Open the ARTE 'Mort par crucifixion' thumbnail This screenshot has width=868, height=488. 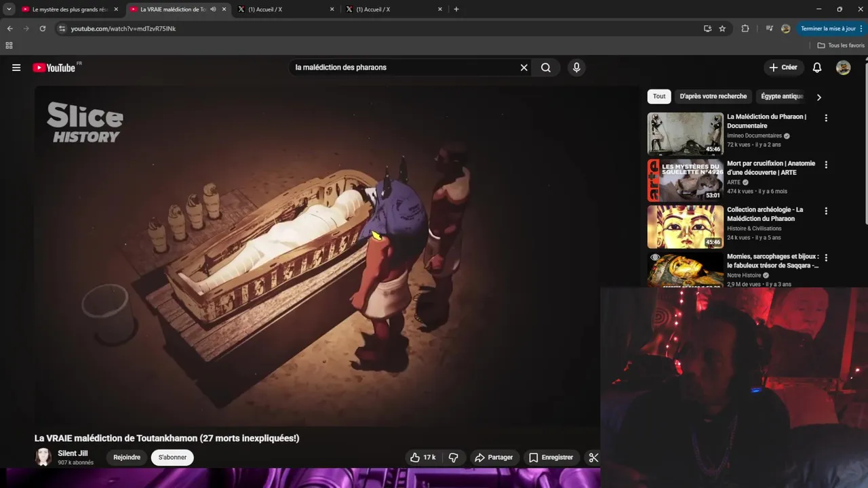pyautogui.click(x=685, y=180)
